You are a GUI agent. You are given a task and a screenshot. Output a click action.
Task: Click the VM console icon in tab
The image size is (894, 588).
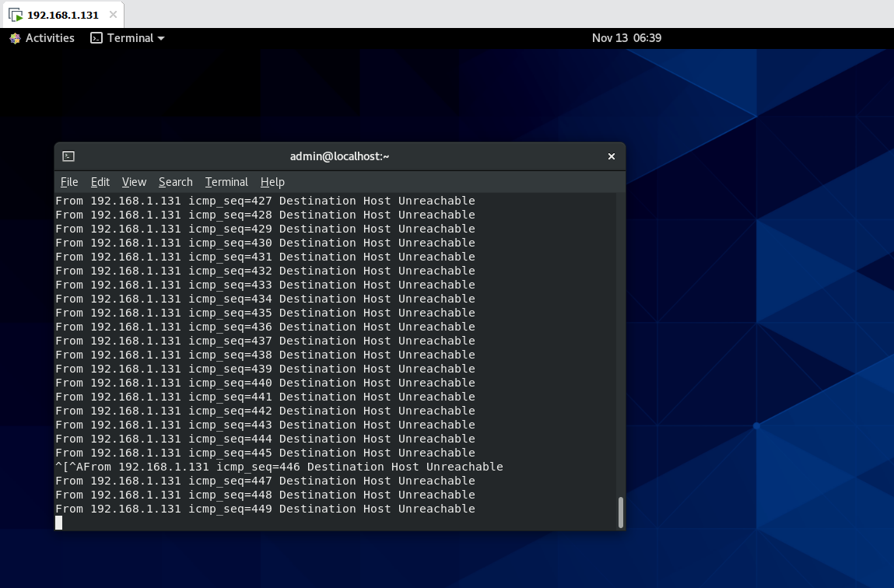(16, 15)
